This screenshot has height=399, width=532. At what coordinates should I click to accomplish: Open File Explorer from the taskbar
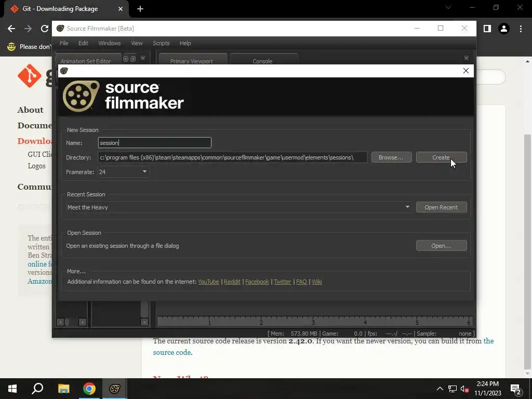63,389
